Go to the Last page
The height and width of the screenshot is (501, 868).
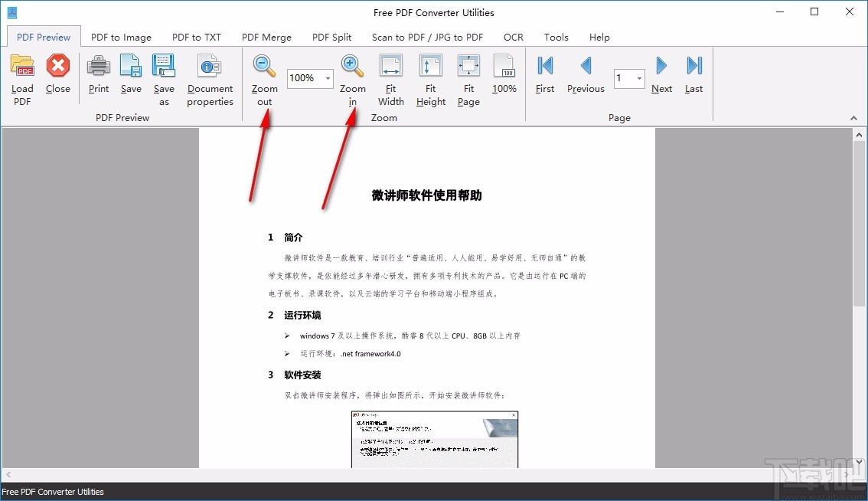[693, 75]
